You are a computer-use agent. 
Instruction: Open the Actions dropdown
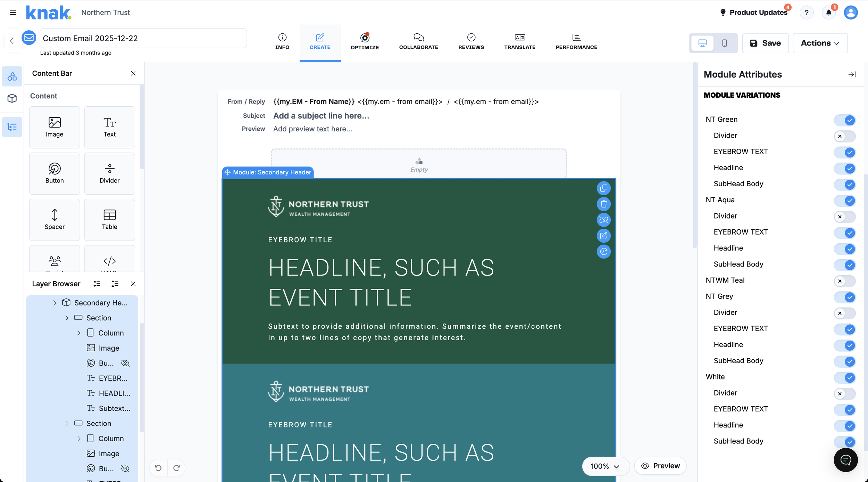(820, 43)
